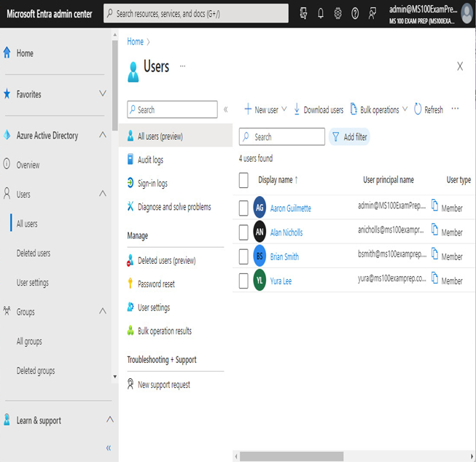Tick the select-all users checkbox
The height and width of the screenshot is (462, 476).
point(243,180)
